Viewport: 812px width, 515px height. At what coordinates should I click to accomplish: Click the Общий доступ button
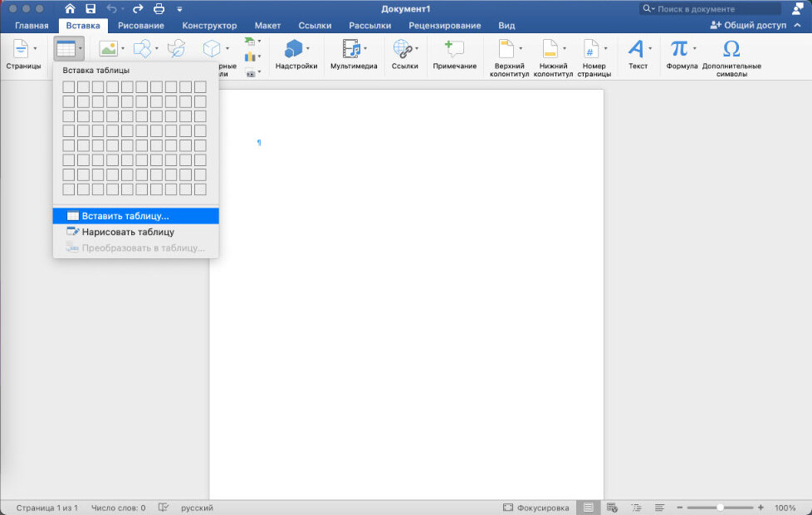tap(748, 25)
